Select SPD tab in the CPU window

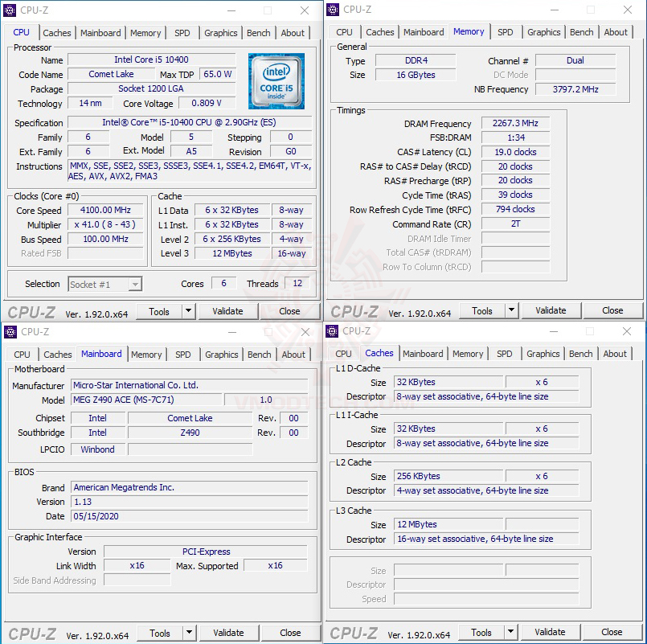[182, 33]
